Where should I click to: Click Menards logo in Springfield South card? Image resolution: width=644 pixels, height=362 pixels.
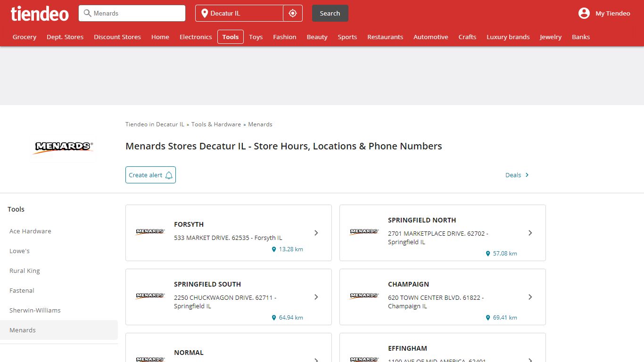pyautogui.click(x=150, y=296)
